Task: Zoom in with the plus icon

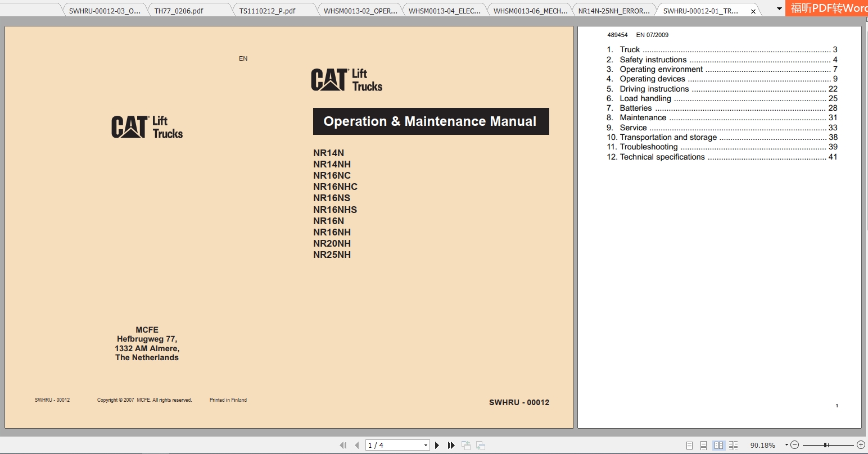Action: [x=861, y=445]
